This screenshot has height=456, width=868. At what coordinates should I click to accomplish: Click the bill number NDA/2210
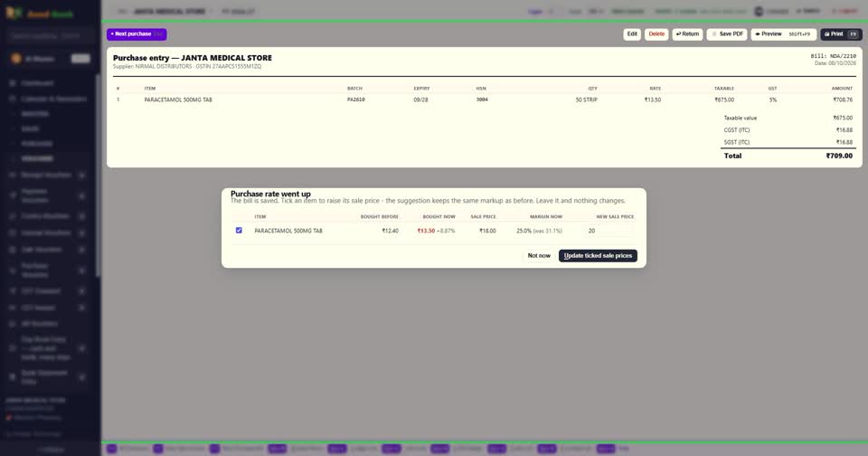[842, 56]
